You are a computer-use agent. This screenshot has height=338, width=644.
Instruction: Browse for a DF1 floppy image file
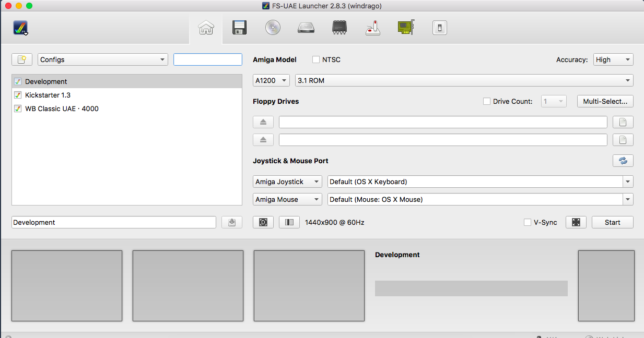(x=623, y=140)
